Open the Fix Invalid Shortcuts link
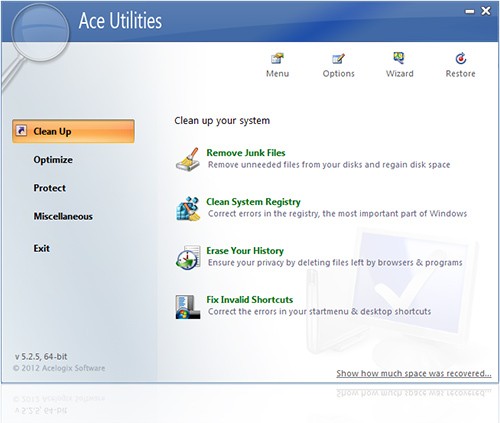This screenshot has width=500, height=423. [250, 299]
